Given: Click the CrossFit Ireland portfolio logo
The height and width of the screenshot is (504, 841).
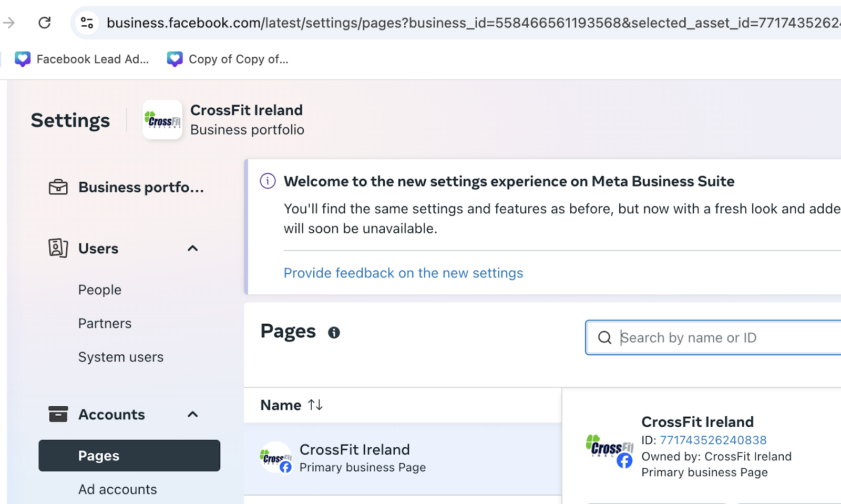Looking at the screenshot, I should pyautogui.click(x=163, y=120).
